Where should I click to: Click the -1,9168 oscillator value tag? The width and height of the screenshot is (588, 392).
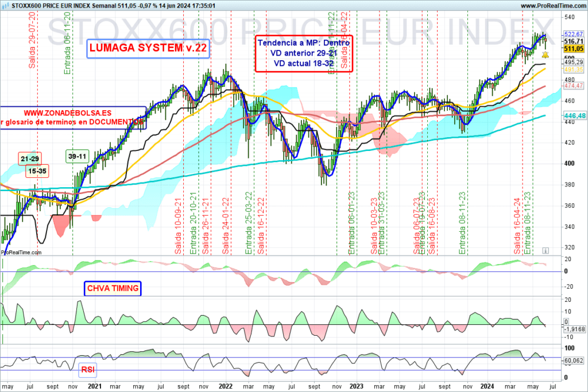tap(574, 329)
